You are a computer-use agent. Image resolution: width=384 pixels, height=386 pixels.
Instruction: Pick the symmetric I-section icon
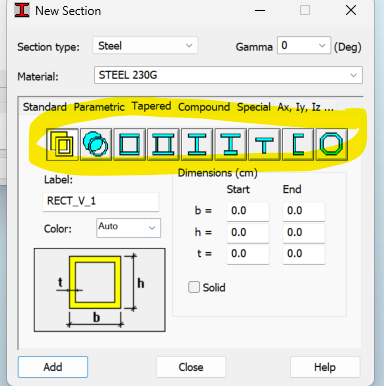click(x=197, y=144)
